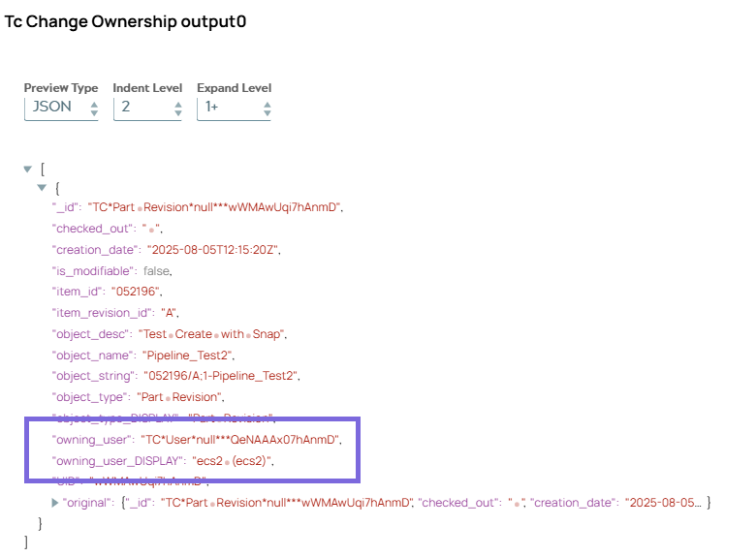Screen dimensions: 756x557
Task: Click the "creation_date" key
Action: pyautogui.click(x=95, y=250)
